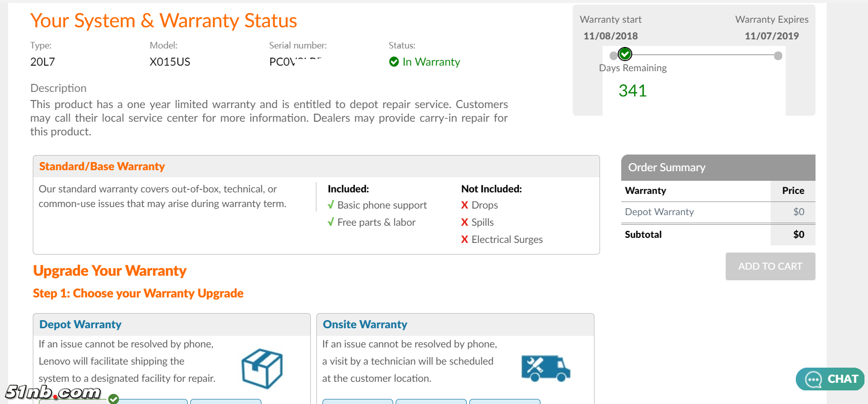Click the Standard/Base Warranty section header
The height and width of the screenshot is (404, 868).
point(102,167)
